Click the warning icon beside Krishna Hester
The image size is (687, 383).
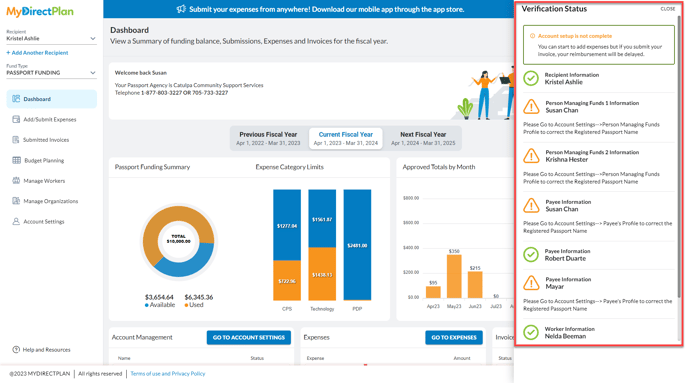tap(531, 156)
